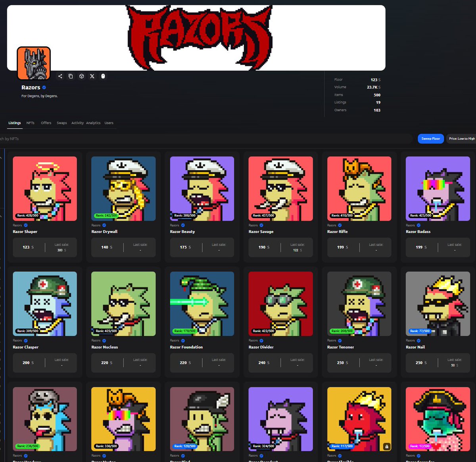Click the 140 S price on Razor Drywall

[x=107, y=247]
